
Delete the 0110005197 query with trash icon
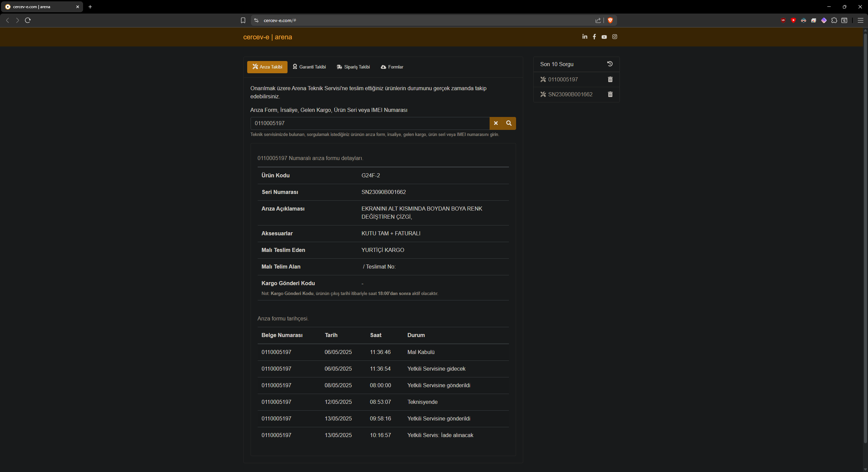pos(610,79)
